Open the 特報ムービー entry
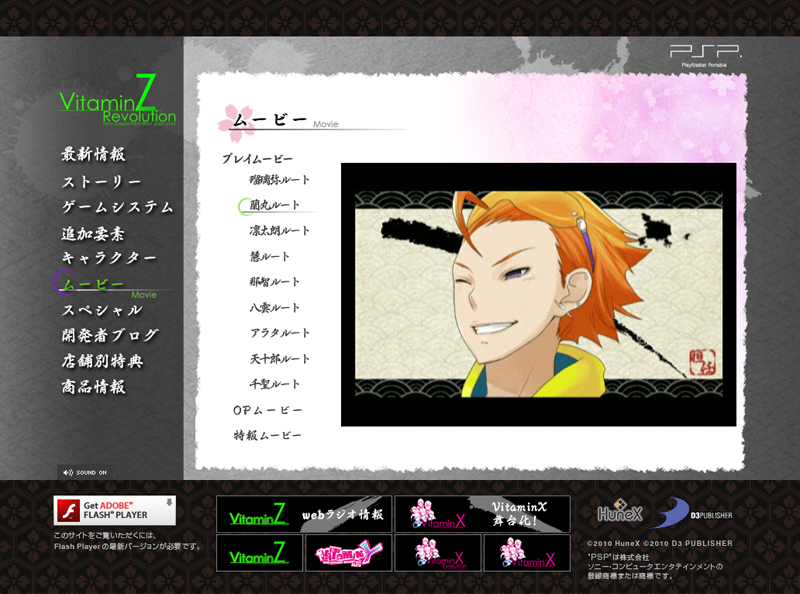Screen dimensions: 800x594 [x=268, y=435]
